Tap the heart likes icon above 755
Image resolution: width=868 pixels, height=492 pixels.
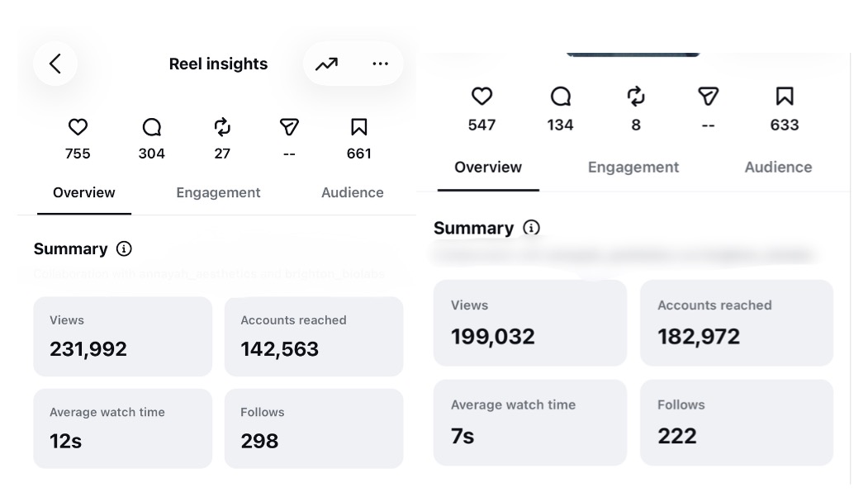pyautogui.click(x=78, y=127)
